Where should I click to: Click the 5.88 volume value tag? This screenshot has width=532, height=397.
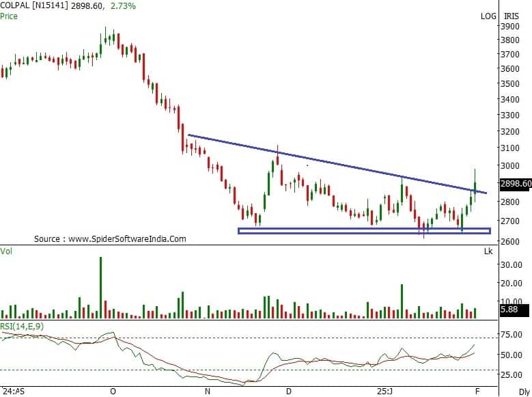coord(509,310)
